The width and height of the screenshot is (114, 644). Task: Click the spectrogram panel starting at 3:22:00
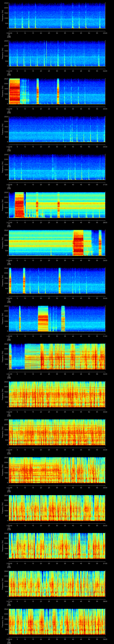pyautogui.click(x=57, y=16)
